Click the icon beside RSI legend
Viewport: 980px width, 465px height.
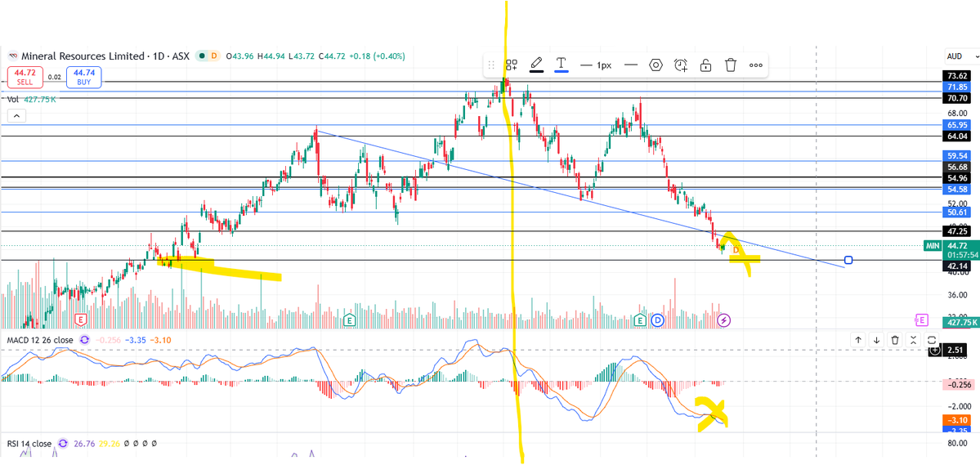tap(62, 443)
